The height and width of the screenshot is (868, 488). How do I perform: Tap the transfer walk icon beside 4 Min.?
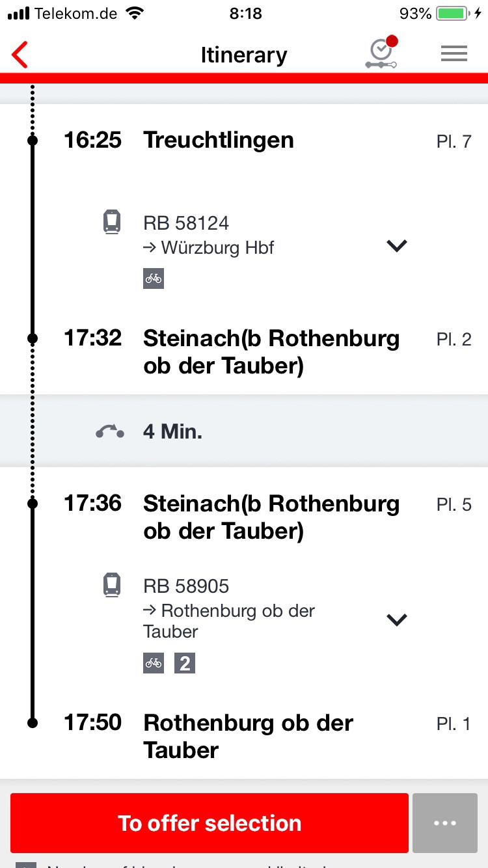pos(110,431)
